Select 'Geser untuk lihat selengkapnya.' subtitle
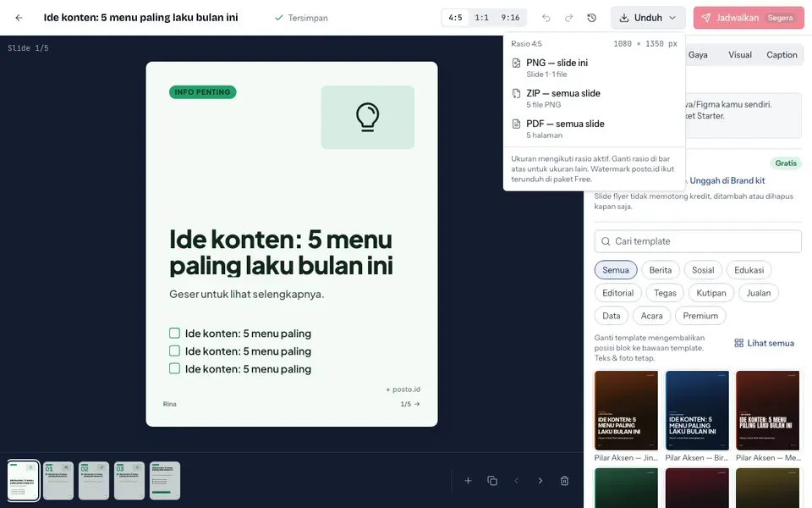Screen dimensions: 812x508 (246, 294)
